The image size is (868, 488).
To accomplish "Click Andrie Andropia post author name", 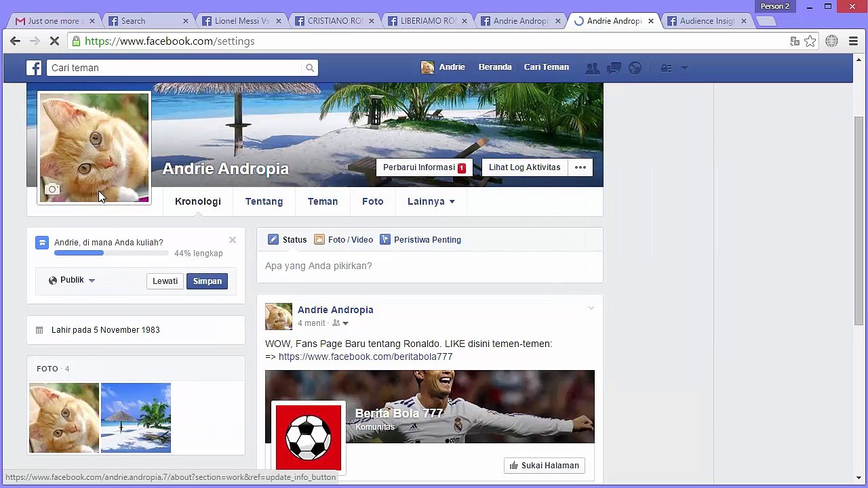I will (336, 310).
